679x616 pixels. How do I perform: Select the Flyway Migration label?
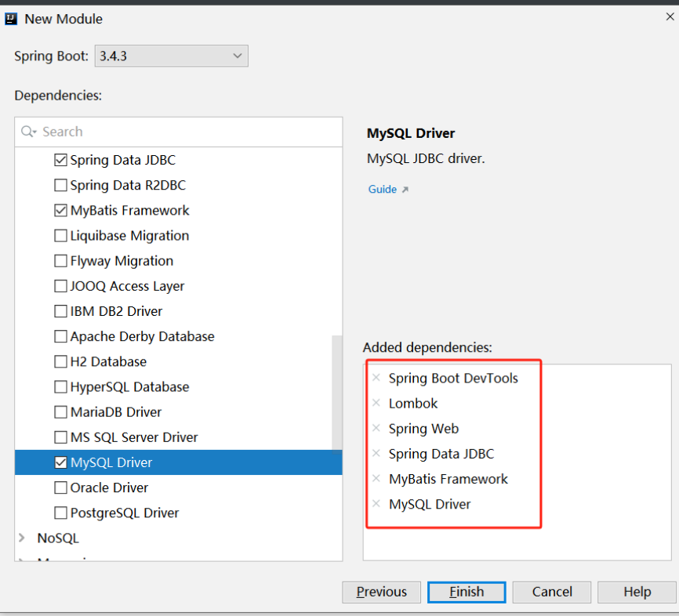(x=122, y=261)
